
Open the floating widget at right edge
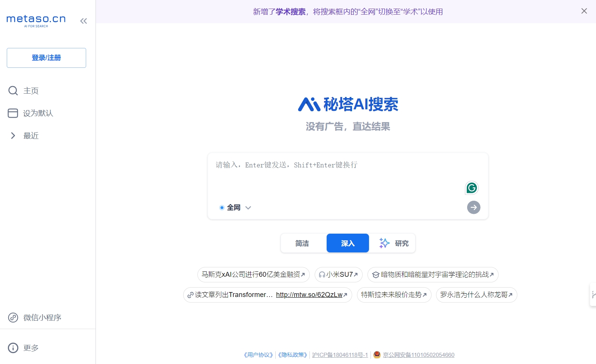click(x=593, y=295)
